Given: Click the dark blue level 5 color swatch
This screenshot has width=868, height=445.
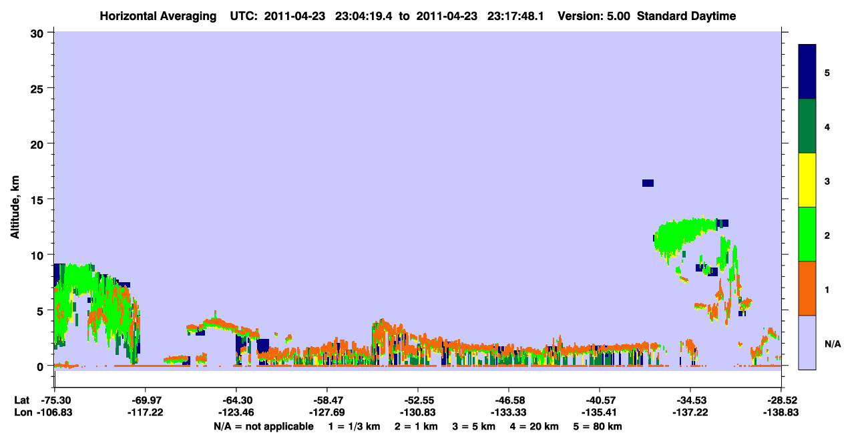Looking at the screenshot, I should point(807,71).
